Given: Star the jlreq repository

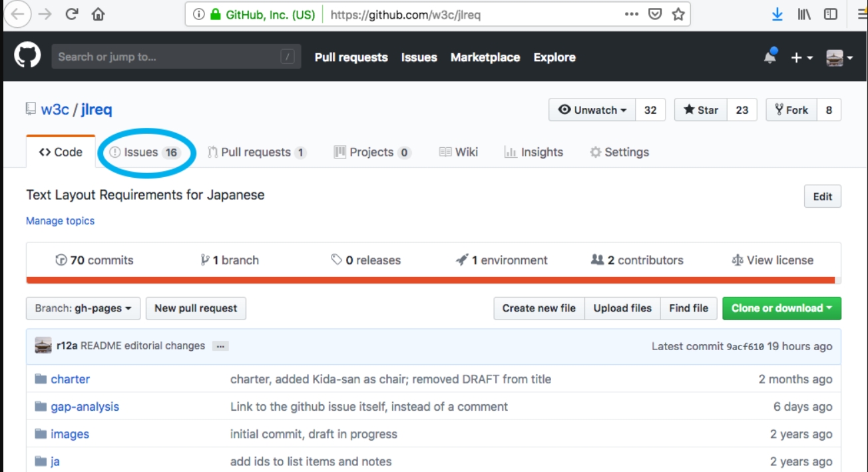Looking at the screenshot, I should (701, 110).
